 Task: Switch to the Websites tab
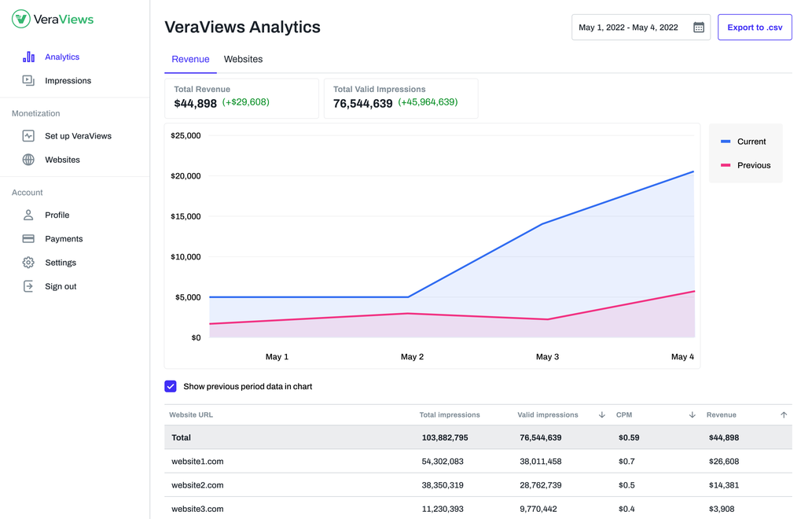243,59
